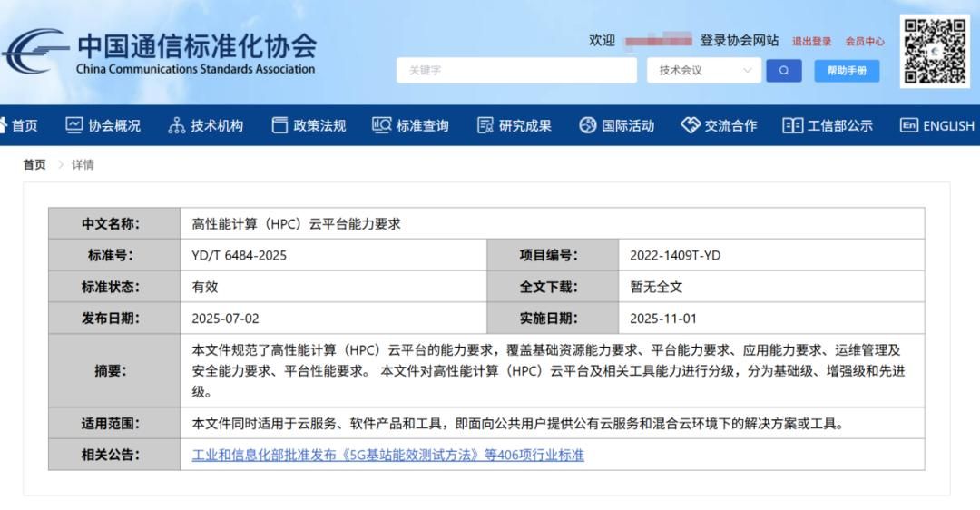
Task: Click the magnifier search button
Action: coord(783,71)
